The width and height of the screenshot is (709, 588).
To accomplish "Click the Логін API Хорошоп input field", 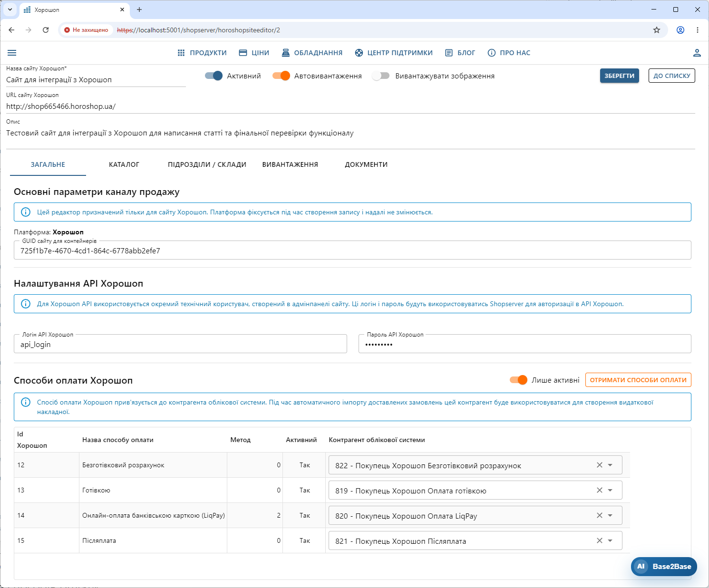I will (x=180, y=344).
